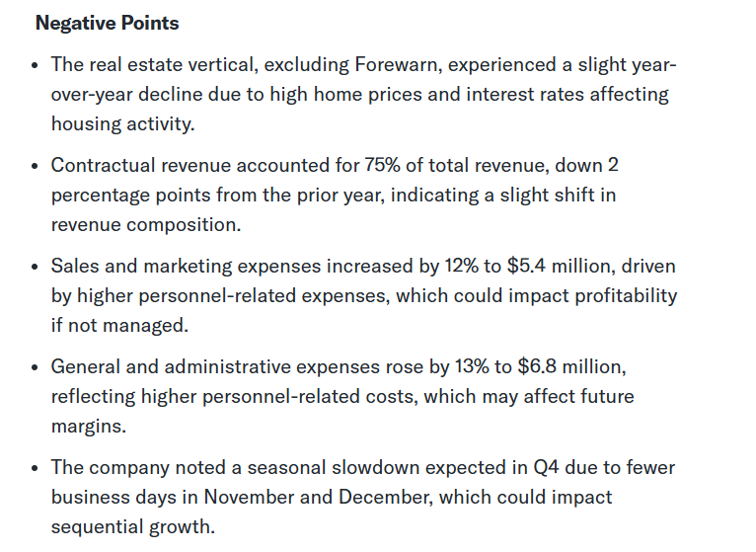Viewport: 756px width, 552px height.
Task: Click the words 'revenue composition'
Action: [144, 225]
